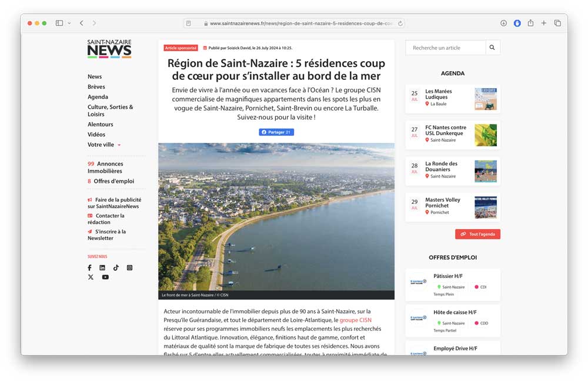This screenshot has width=588, height=382.
Task: Click the Recherche un article search field
Action: (x=444, y=48)
